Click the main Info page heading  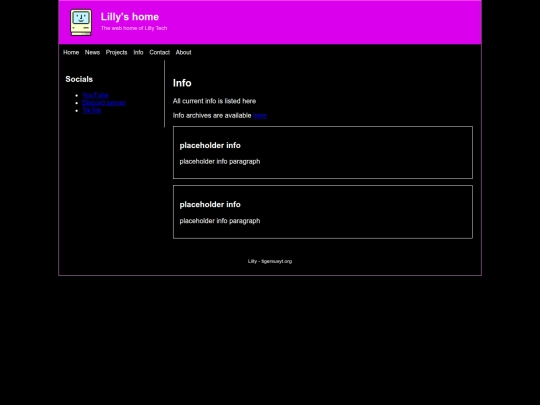(182, 83)
